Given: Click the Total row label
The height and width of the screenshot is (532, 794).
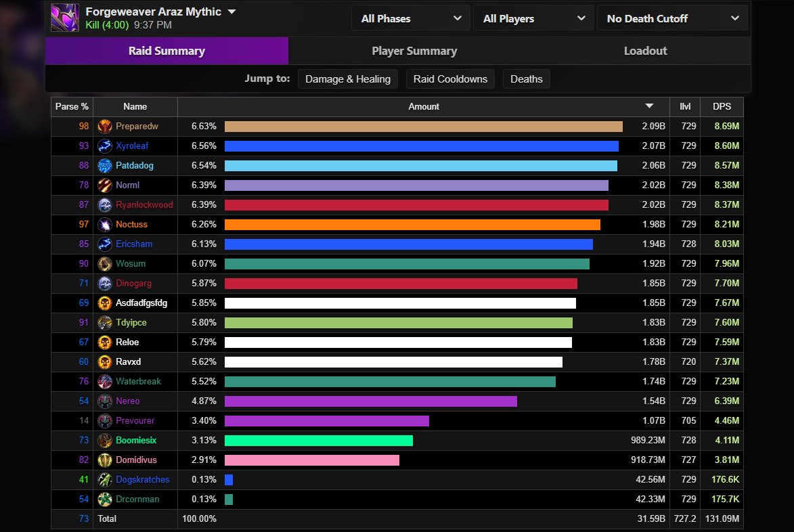Looking at the screenshot, I should click(107, 519).
